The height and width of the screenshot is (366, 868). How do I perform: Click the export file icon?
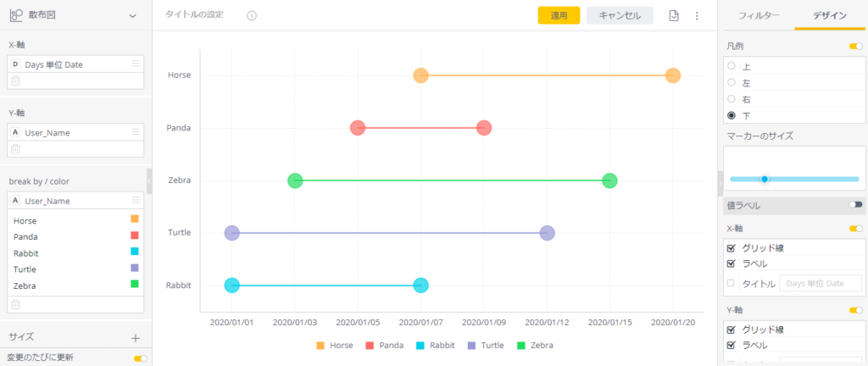tap(674, 15)
